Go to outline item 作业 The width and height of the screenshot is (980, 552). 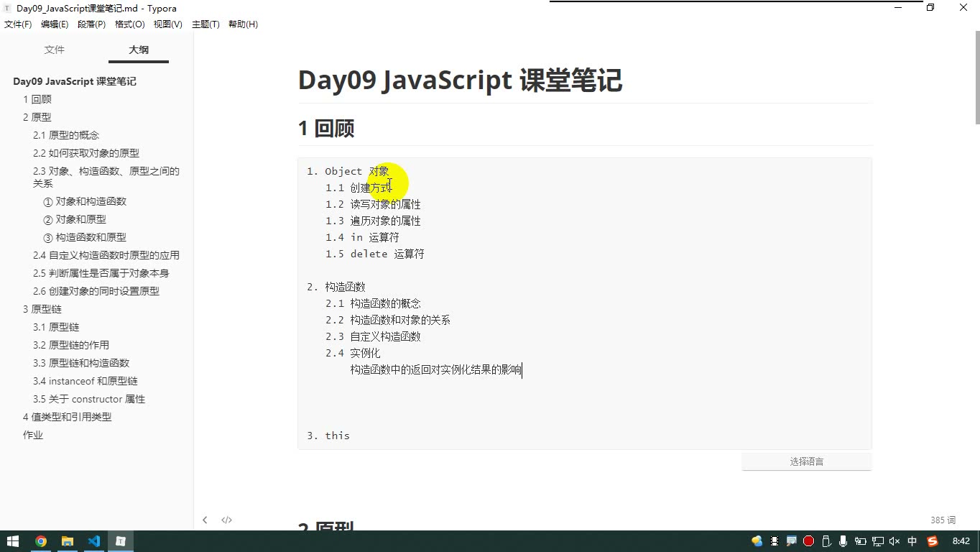tap(33, 435)
